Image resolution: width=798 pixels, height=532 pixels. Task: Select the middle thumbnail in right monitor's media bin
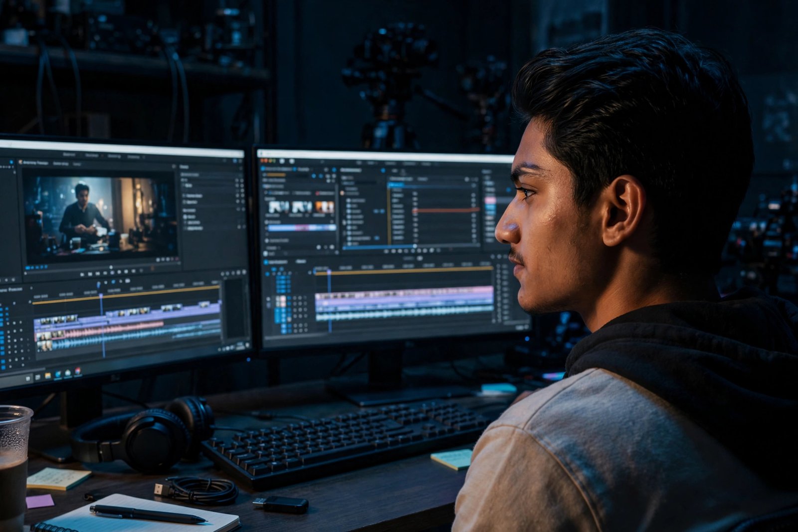[x=301, y=207]
